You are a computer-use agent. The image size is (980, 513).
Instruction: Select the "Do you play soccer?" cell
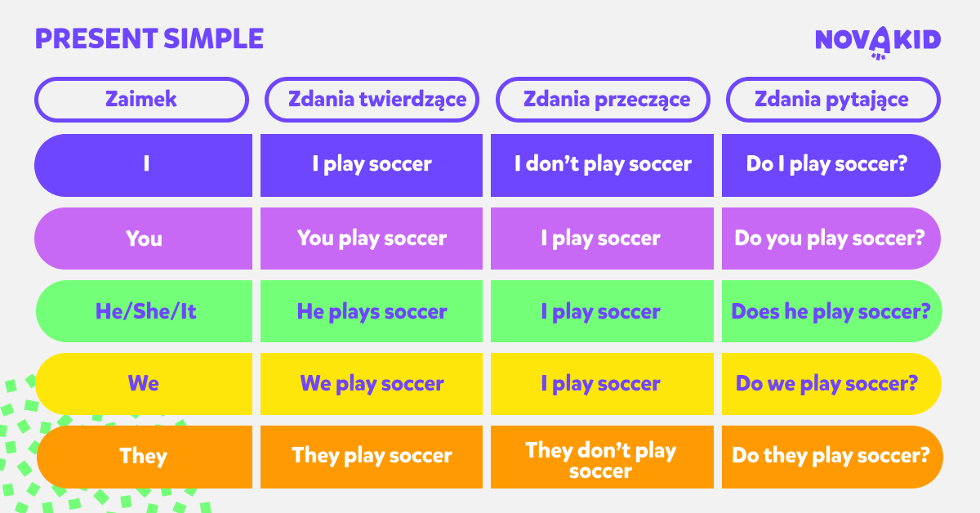831,239
